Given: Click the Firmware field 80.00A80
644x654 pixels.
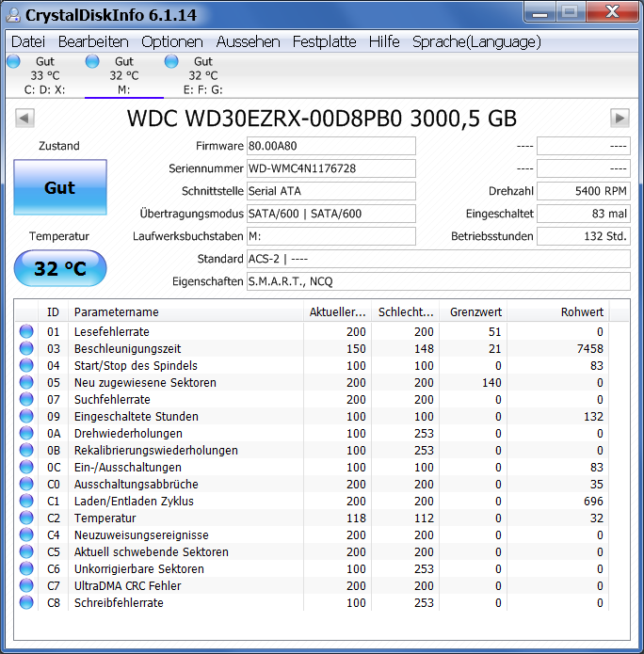Looking at the screenshot, I should pos(331,146).
